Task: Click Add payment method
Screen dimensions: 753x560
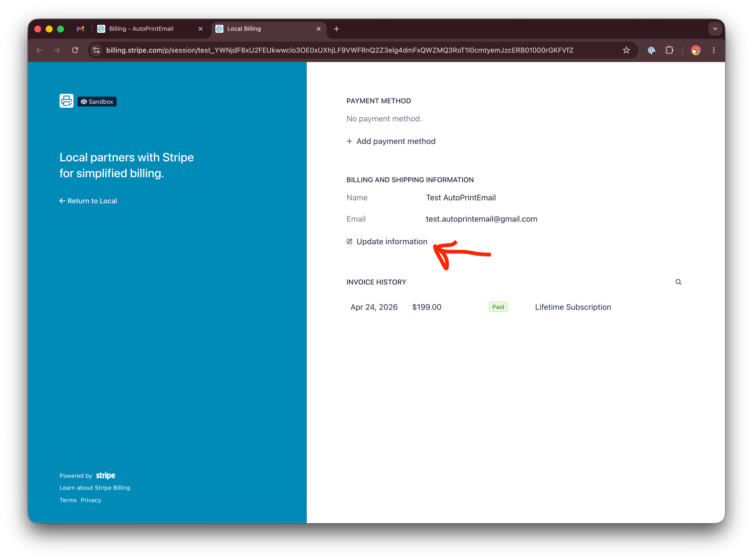Action: 391,141
